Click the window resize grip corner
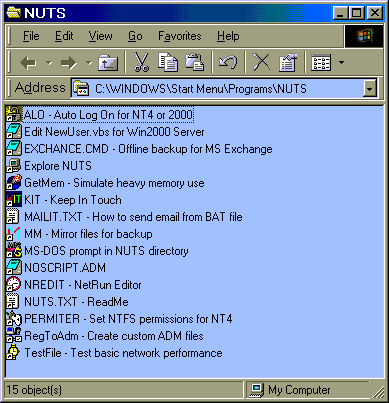The height and width of the screenshot is (403, 389). pyautogui.click(x=378, y=392)
